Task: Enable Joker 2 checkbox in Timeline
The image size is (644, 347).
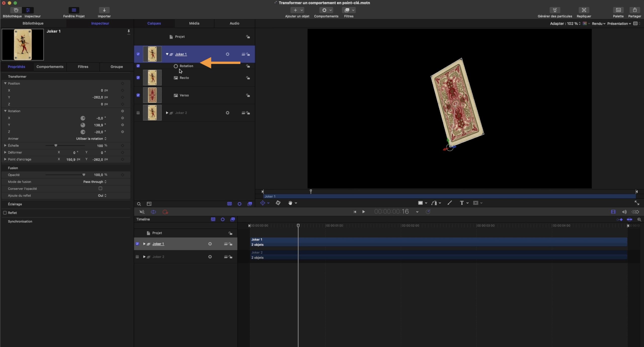Action: coord(137,257)
